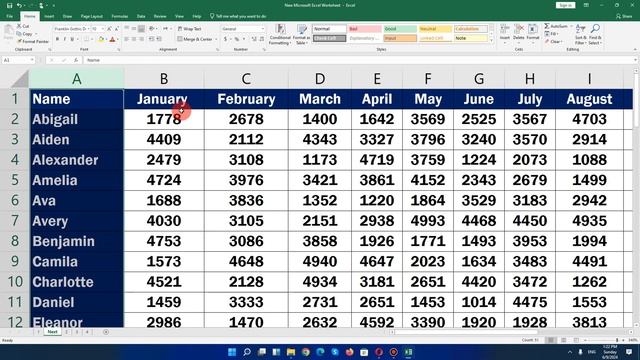Screen dimensions: 640x360
Task: Activate the Format Painter
Action: 33,41
